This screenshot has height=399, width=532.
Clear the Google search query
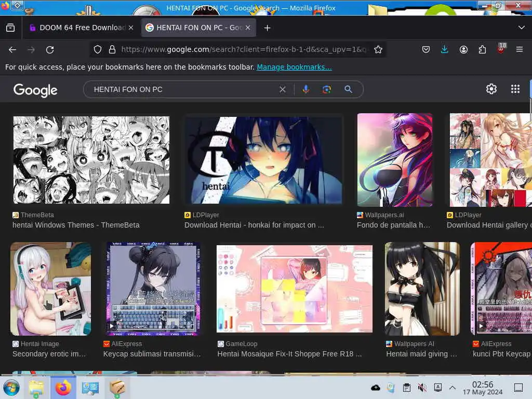click(x=282, y=89)
